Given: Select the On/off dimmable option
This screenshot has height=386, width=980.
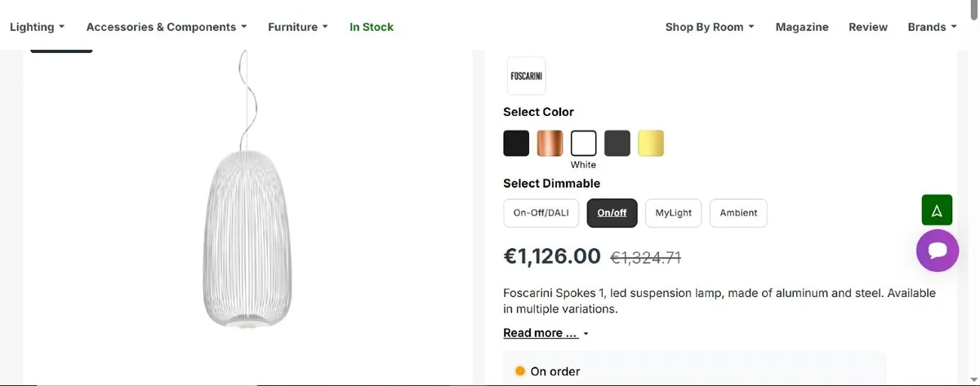Looking at the screenshot, I should click(x=612, y=213).
